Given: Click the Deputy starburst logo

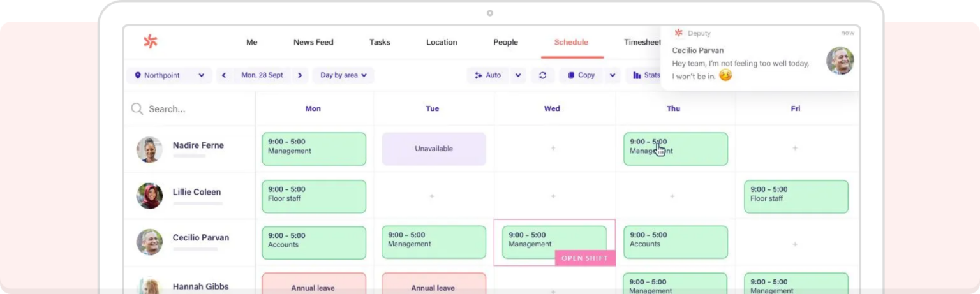Looking at the screenshot, I should tap(150, 42).
